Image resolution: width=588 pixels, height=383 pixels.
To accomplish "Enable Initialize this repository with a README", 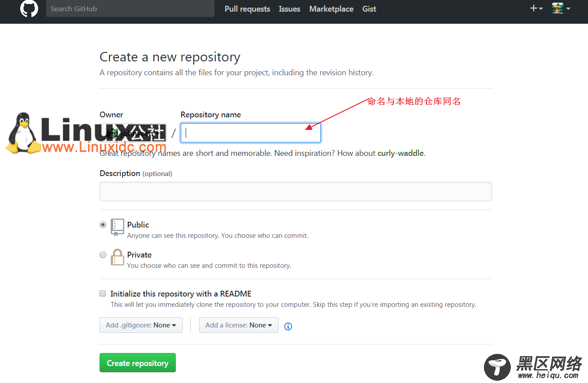I will pyautogui.click(x=103, y=294).
